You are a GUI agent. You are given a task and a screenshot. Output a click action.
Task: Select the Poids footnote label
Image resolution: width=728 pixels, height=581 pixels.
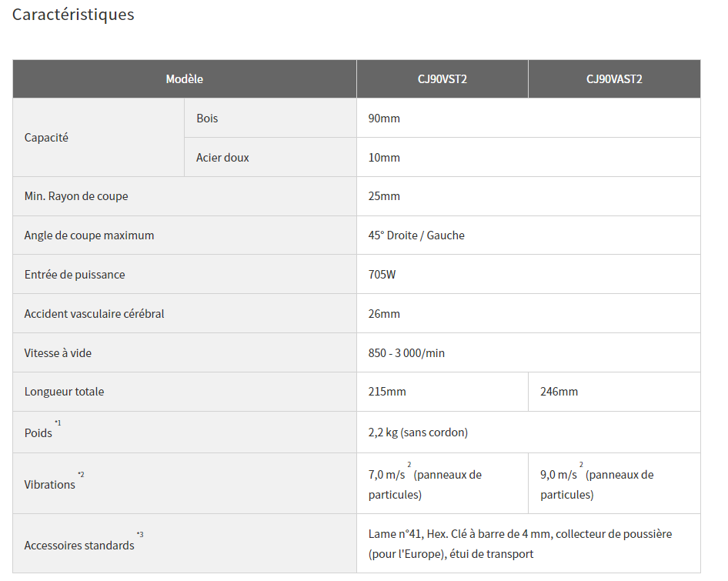coord(43,429)
